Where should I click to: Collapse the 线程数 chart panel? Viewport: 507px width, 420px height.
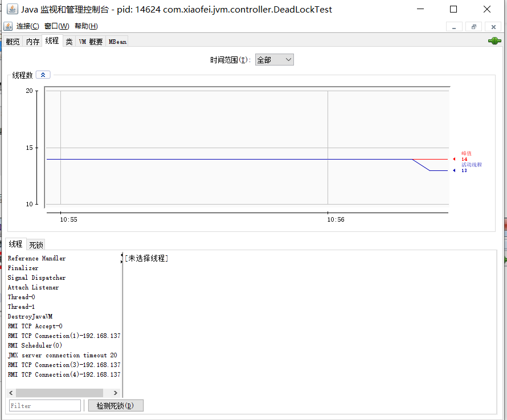click(43, 75)
